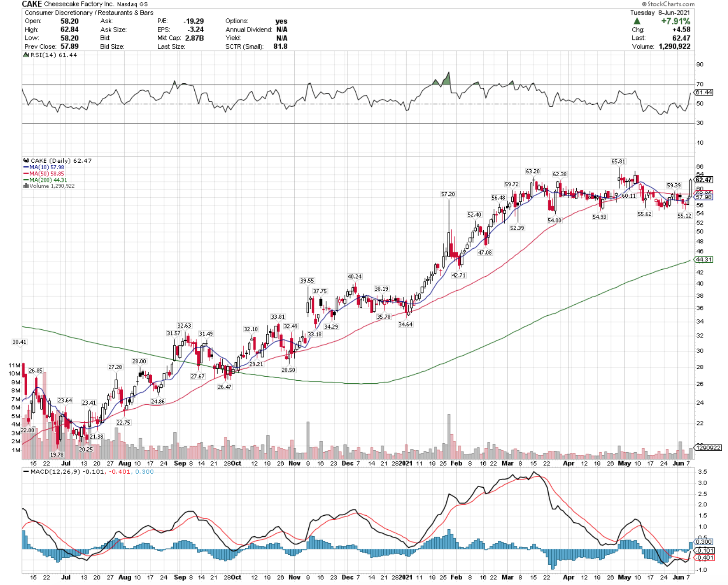Viewport: 728px width, 585px height.
Task: Click the Prev Close 57.89 value
Action: 70,46
